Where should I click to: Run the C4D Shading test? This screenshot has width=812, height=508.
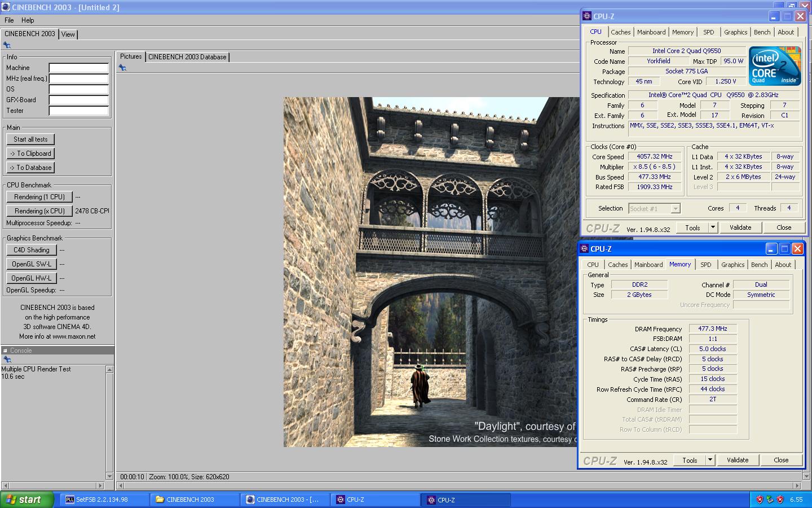[32, 250]
